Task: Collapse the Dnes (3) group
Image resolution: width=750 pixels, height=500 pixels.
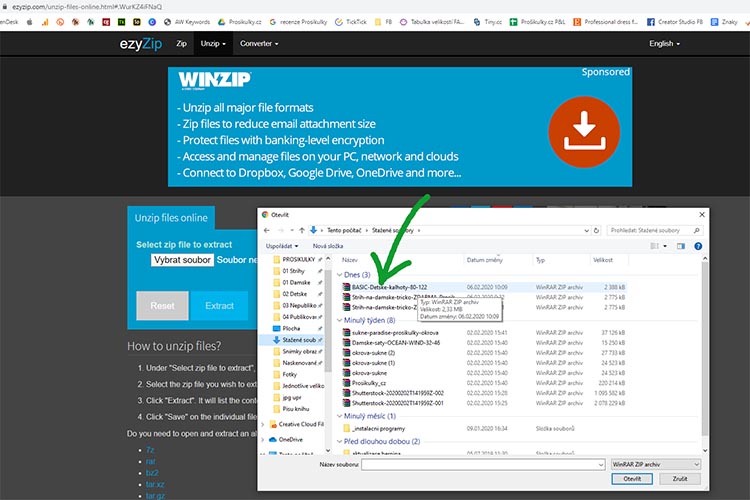Action: click(x=340, y=275)
